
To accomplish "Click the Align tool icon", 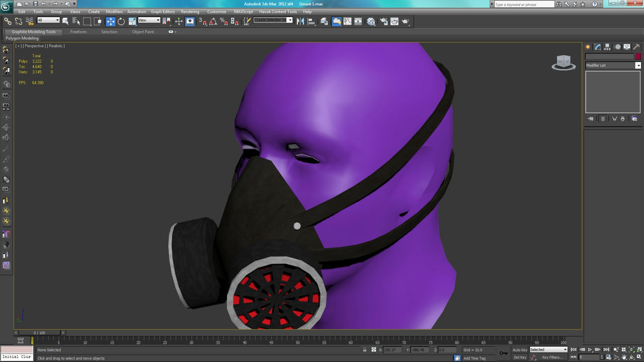I will [311, 21].
